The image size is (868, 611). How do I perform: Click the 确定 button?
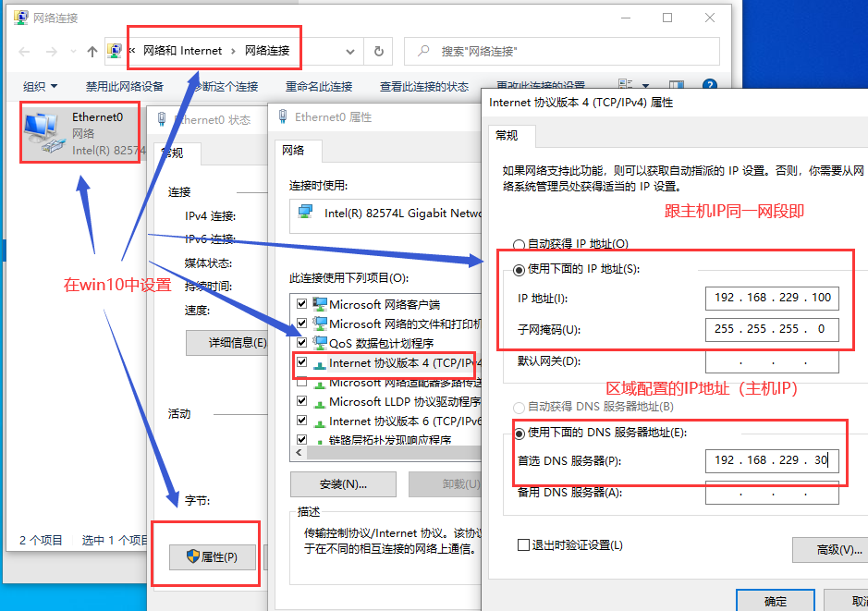tap(775, 601)
